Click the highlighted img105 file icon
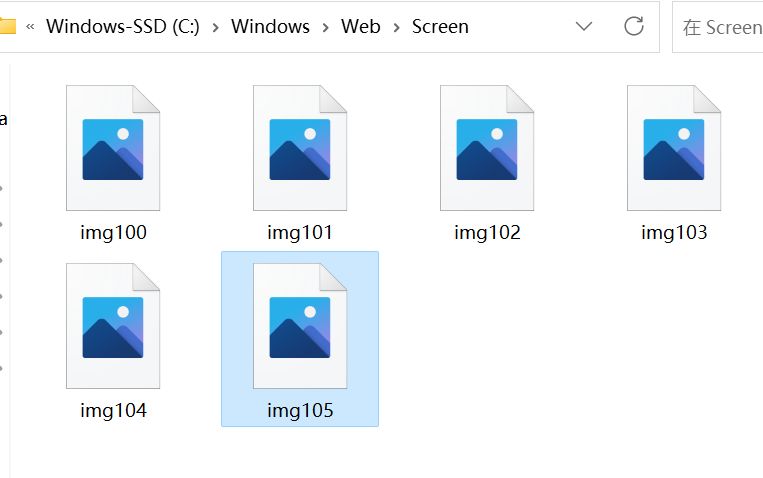763x478 pixels. pyautogui.click(x=300, y=326)
